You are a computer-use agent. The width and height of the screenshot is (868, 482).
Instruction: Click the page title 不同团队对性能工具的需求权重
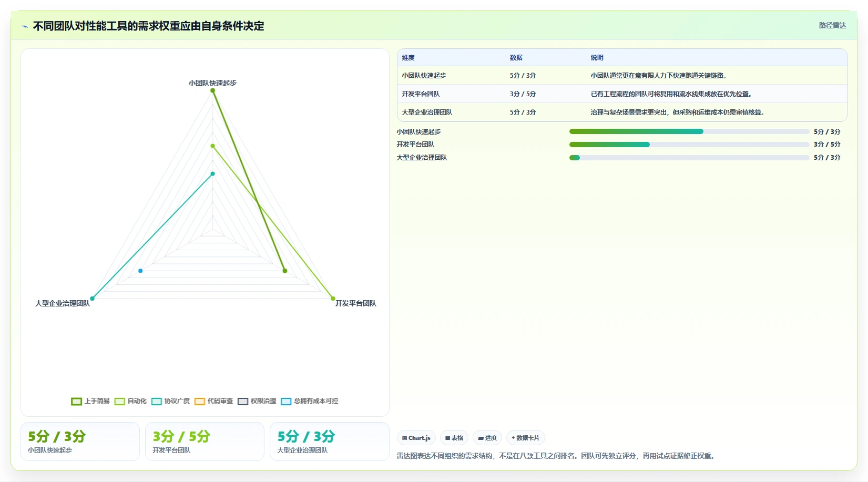coord(149,26)
